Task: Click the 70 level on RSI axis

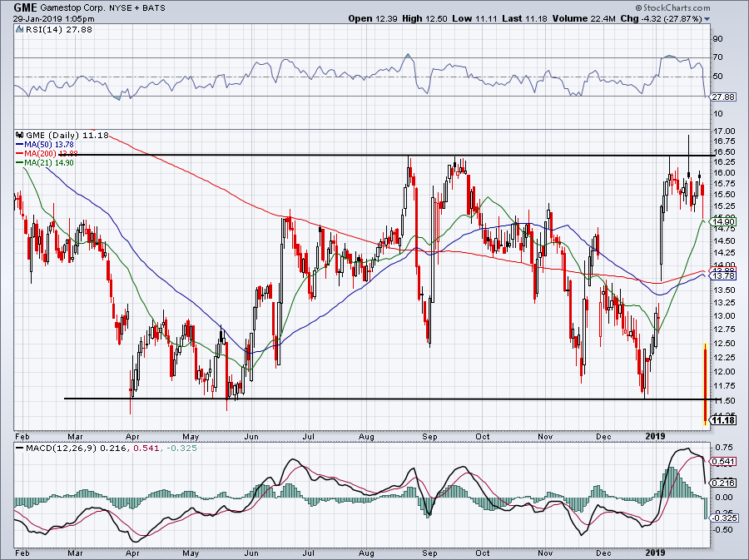Action: click(x=717, y=57)
